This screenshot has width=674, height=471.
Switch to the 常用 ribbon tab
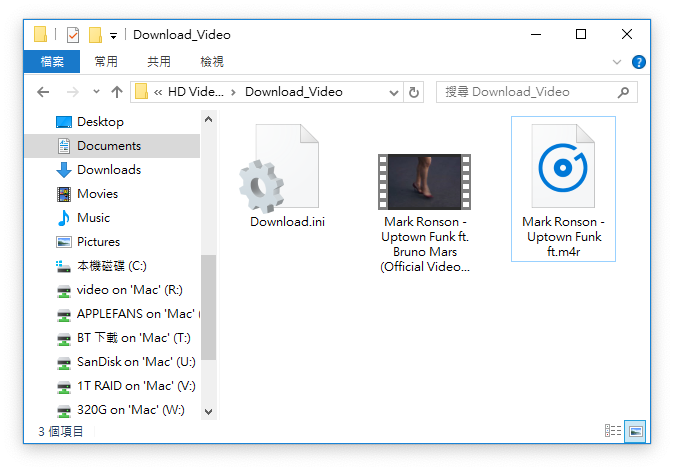106,61
